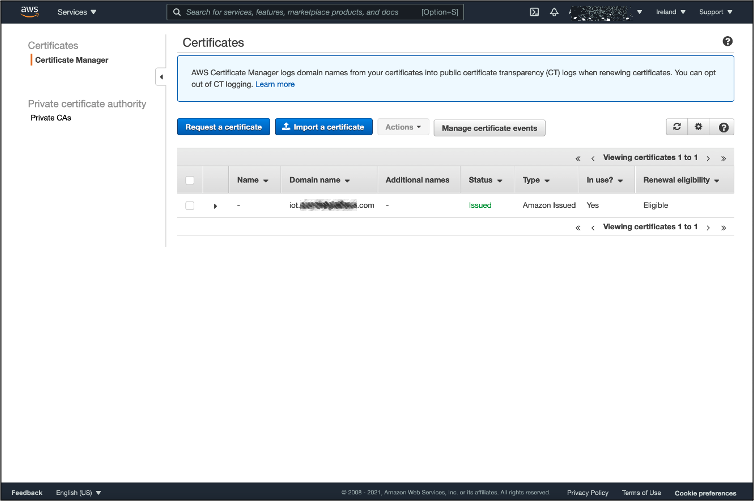The width and height of the screenshot is (754, 501).
Task: Click the Eligible renewal cell
Action: 655,205
